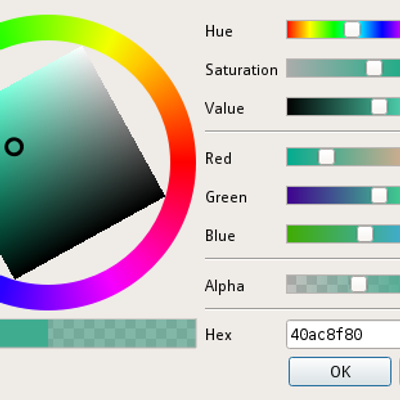Click the black corner of the color square
This screenshot has height=400, width=400.
(x=163, y=196)
